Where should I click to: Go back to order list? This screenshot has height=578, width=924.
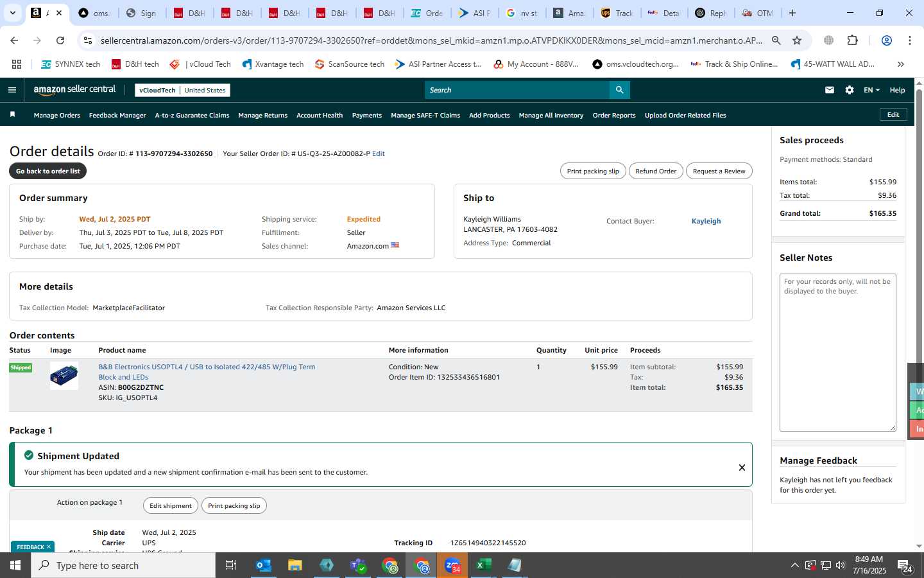coord(48,171)
